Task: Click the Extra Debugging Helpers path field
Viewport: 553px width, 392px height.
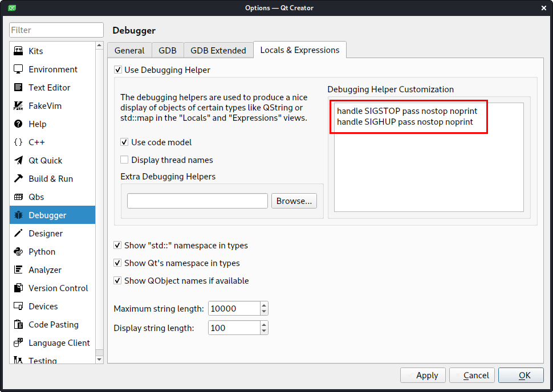Action: click(197, 201)
